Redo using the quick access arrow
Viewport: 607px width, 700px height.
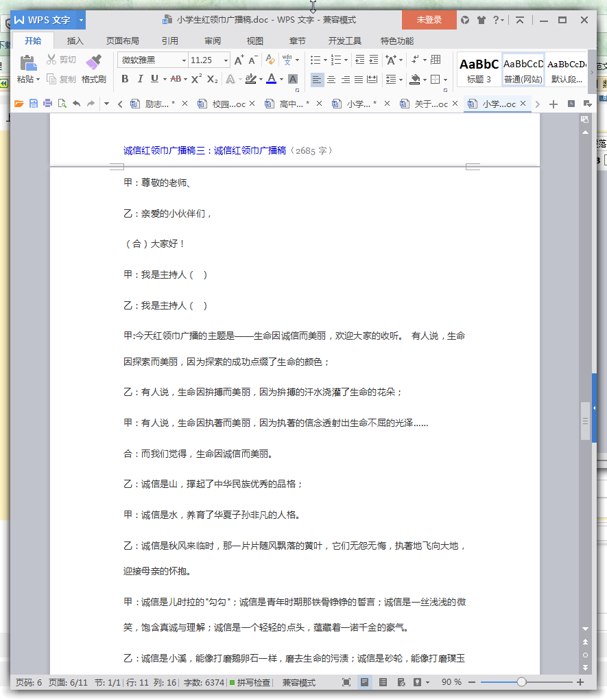point(91,104)
